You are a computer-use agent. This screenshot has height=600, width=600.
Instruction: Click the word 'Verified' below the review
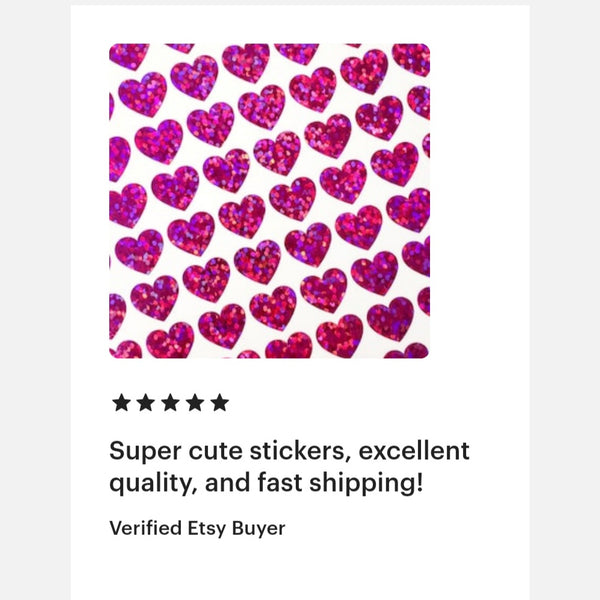click(143, 528)
